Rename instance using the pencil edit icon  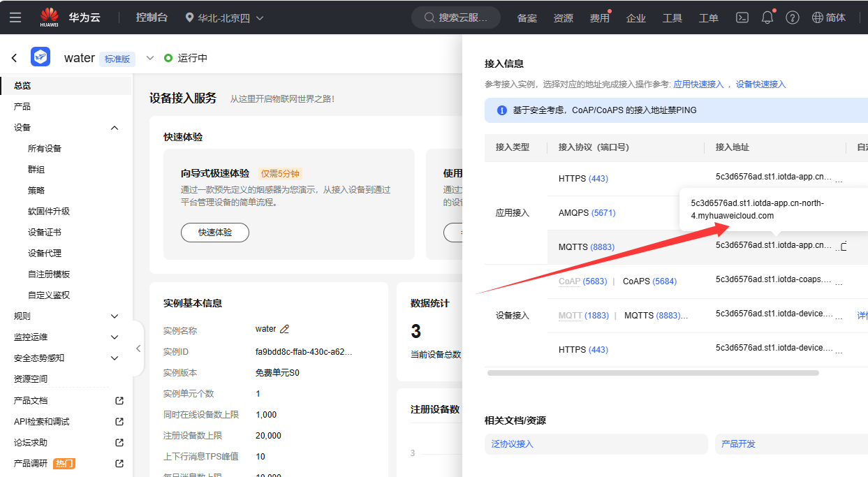pyautogui.click(x=284, y=328)
